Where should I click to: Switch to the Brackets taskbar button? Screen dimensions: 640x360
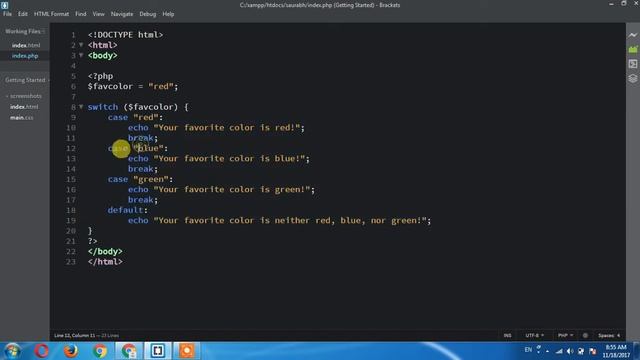158,351
